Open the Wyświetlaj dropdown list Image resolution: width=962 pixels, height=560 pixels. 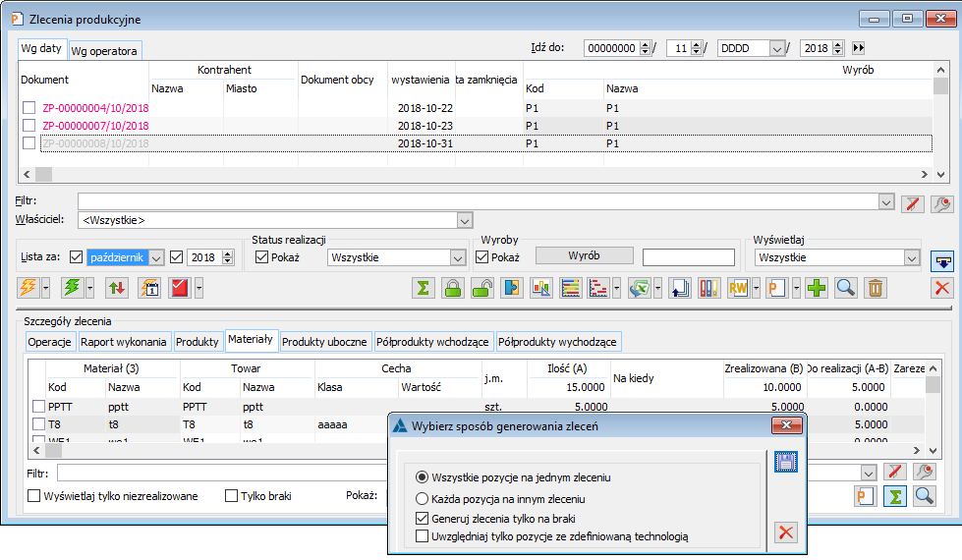coord(912,257)
